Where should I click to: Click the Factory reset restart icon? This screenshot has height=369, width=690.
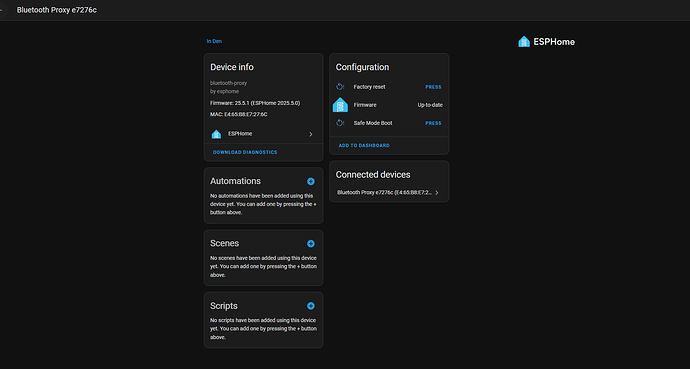pos(340,87)
